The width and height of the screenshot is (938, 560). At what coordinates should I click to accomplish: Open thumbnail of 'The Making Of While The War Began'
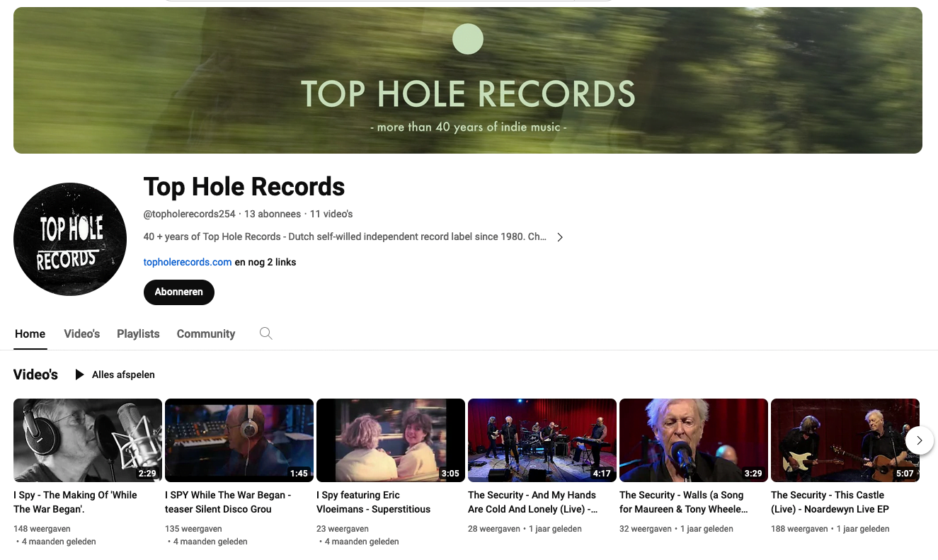pos(88,440)
